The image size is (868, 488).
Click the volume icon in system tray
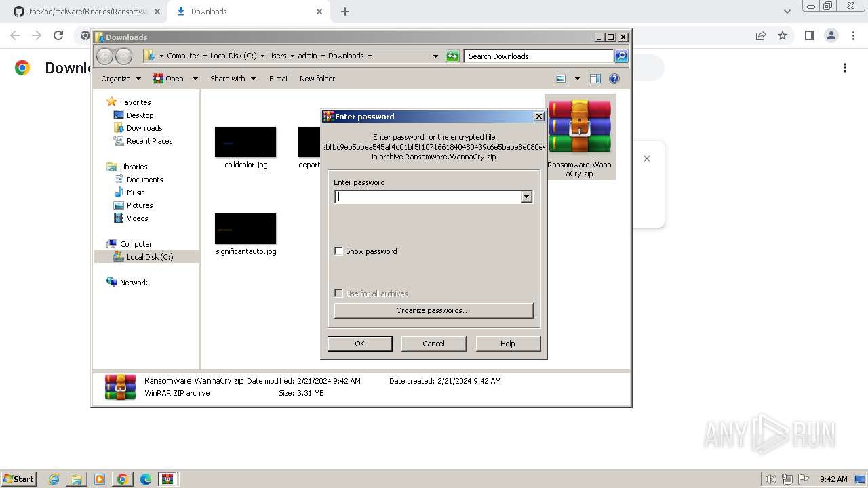coord(770,479)
